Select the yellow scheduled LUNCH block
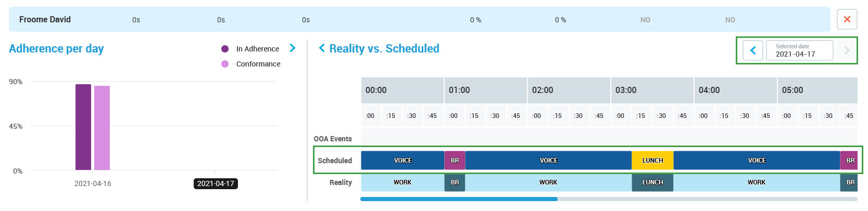868x211 pixels. 652,161
